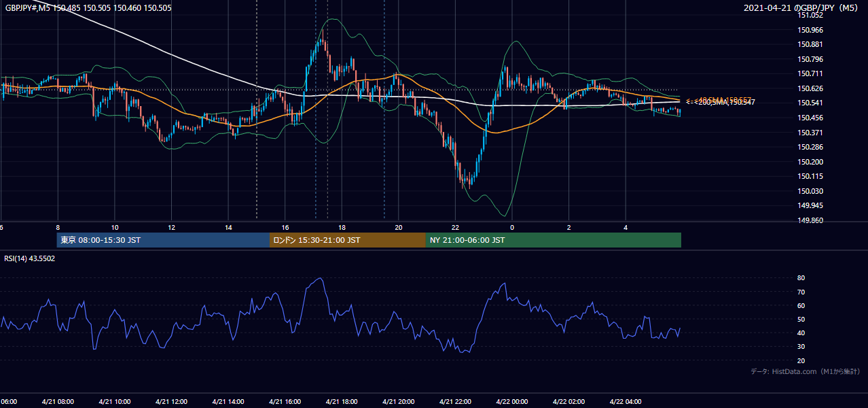Viewport: 868px width, 408px height.
Task: Select the 東京 08:00-15:30 JST session bar
Action: [163, 240]
